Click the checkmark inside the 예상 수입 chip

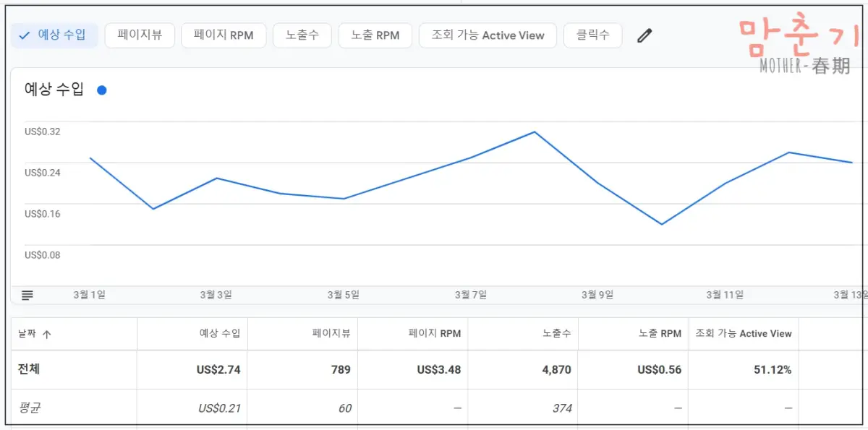25,34
